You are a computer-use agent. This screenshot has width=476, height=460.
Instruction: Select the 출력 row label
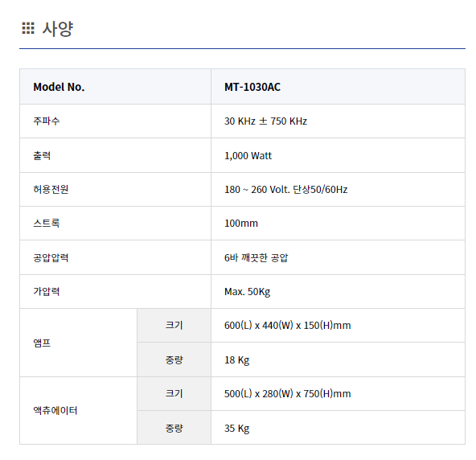pos(42,155)
